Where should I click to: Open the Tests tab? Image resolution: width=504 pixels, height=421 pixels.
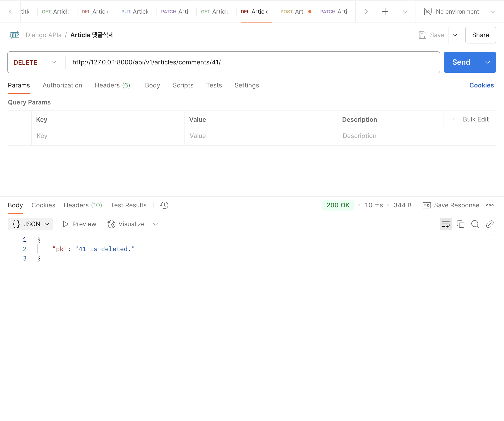(214, 85)
